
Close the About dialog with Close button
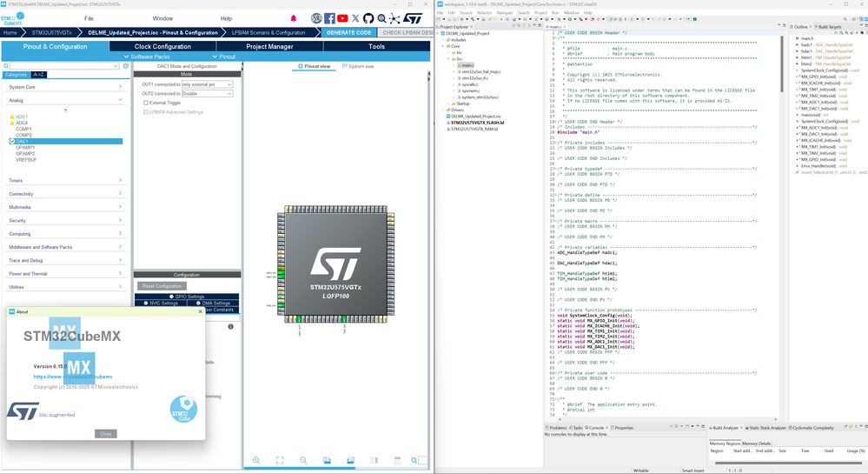click(x=105, y=433)
